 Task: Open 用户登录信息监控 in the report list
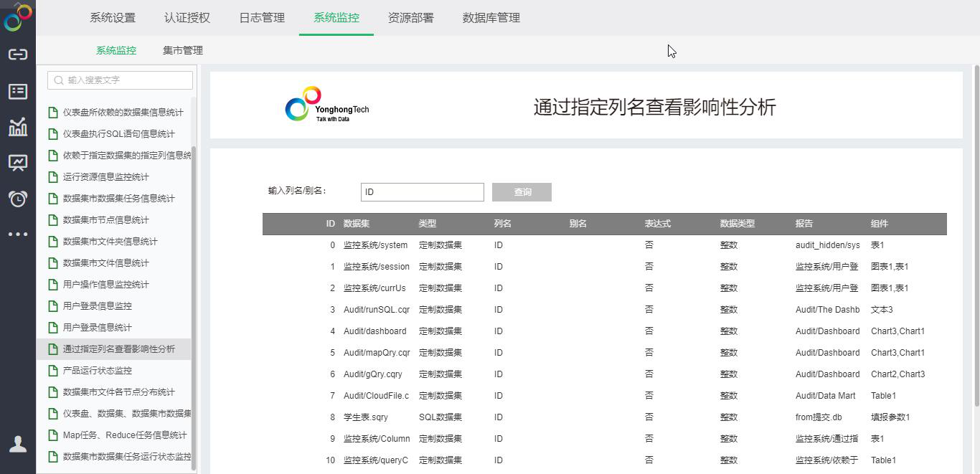click(x=98, y=306)
